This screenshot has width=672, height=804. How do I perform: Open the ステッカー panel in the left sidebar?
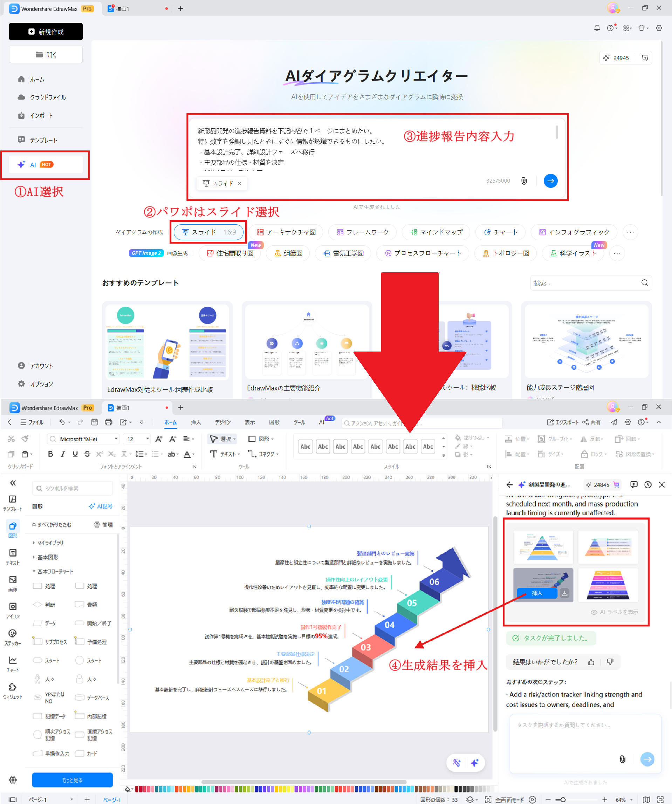(x=13, y=637)
